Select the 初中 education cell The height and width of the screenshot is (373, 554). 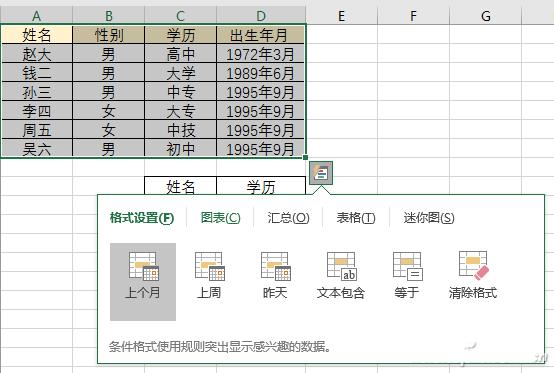click(181, 148)
